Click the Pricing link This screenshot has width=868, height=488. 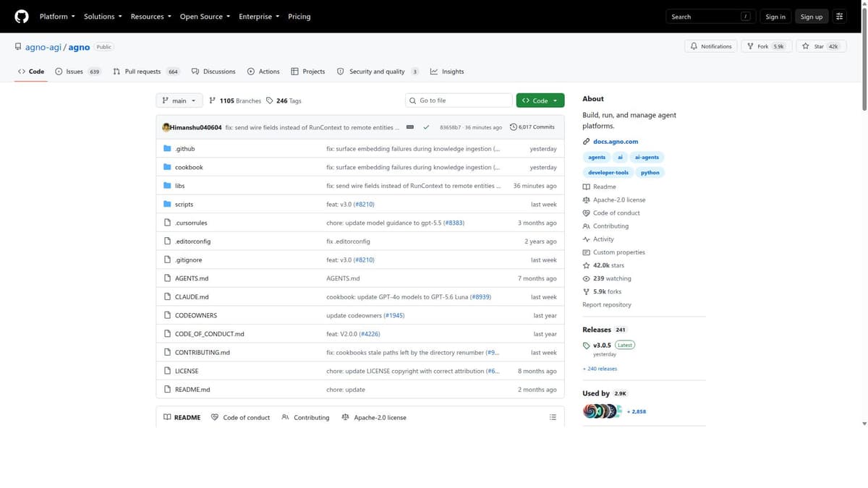[299, 17]
